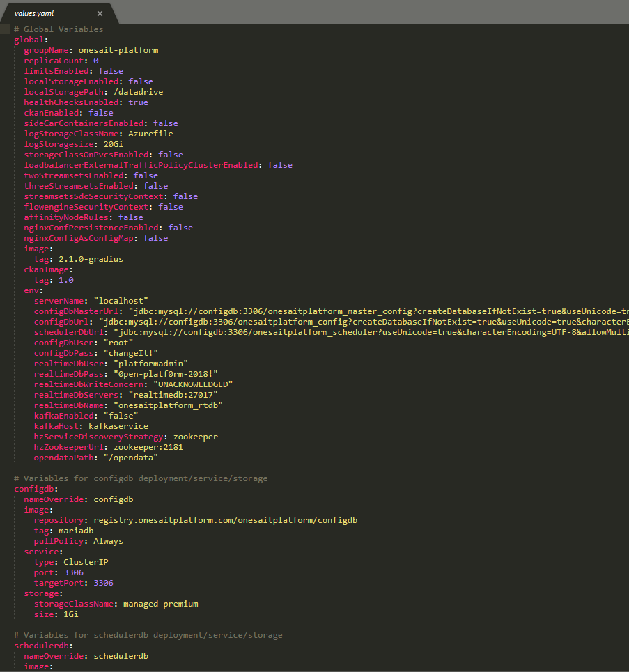Click the "localhost" serverName value
Viewport: 629px width, 672px height.
tap(121, 301)
